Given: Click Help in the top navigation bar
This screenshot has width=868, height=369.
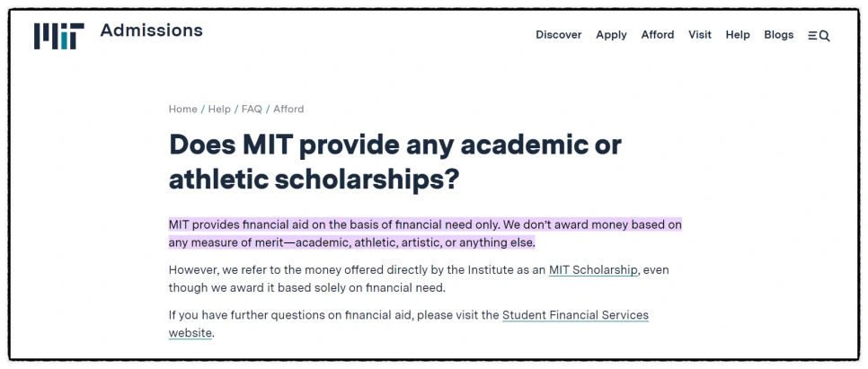Looking at the screenshot, I should coord(737,35).
